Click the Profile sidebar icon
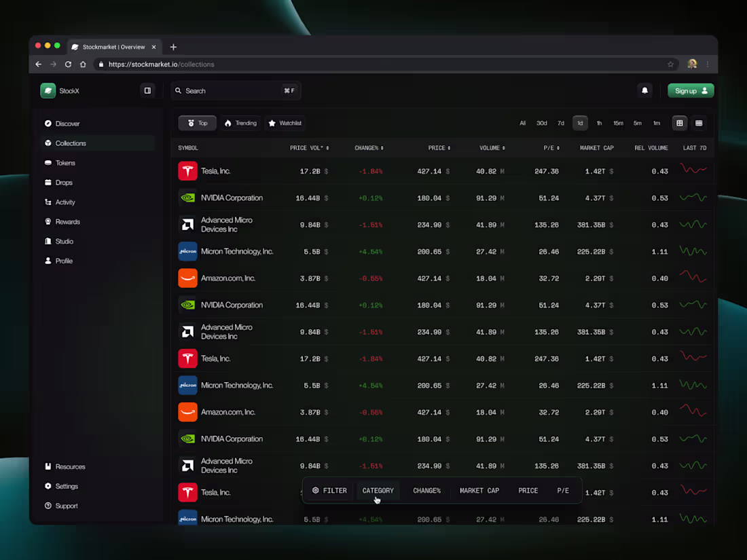This screenshot has width=747, height=560. pyautogui.click(x=48, y=261)
